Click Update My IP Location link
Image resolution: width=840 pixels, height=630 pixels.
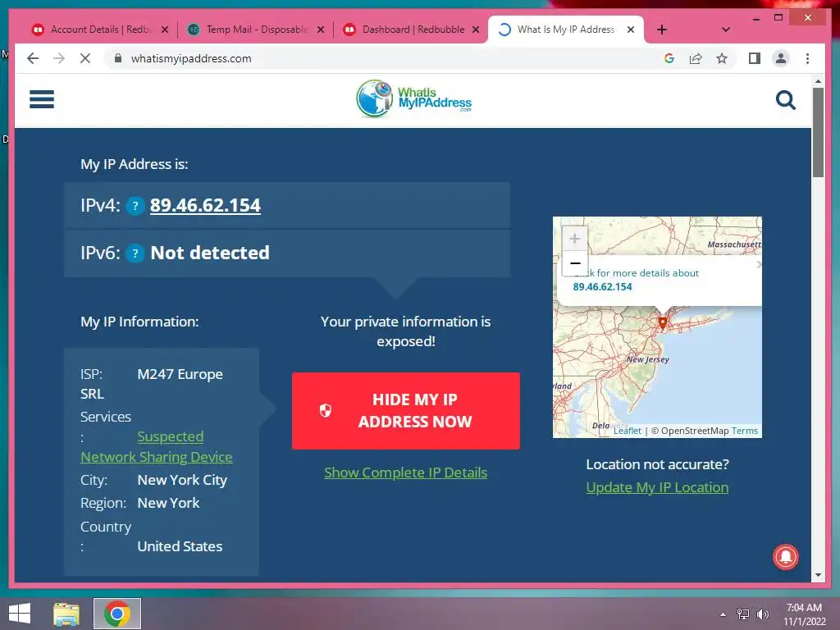pyautogui.click(x=657, y=487)
